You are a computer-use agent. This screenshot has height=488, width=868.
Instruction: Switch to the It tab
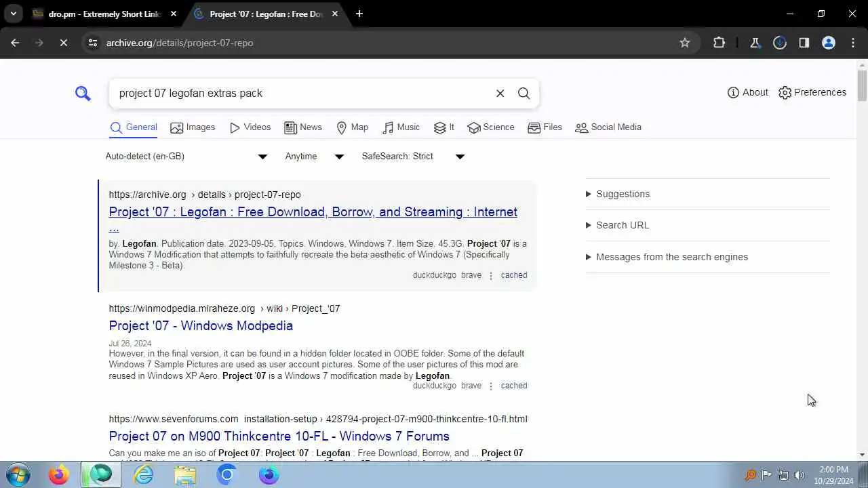tap(444, 127)
